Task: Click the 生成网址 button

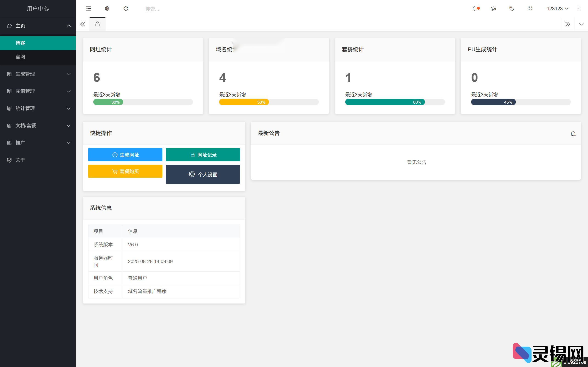Action: point(125,155)
